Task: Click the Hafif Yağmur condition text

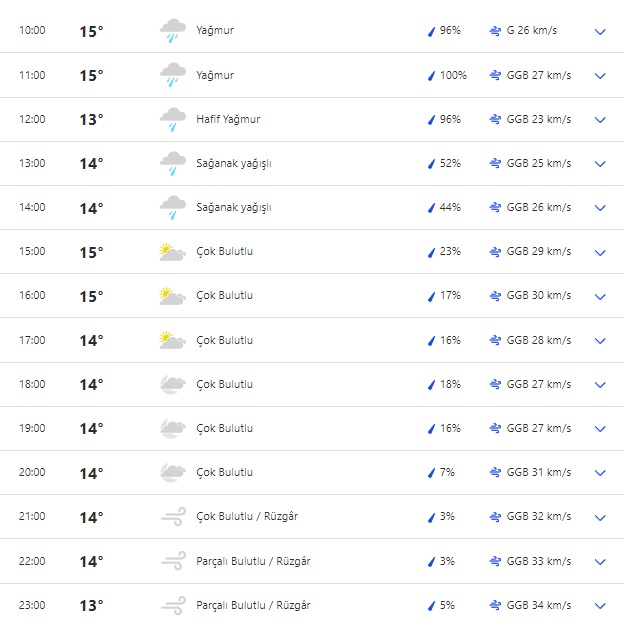Action: [x=228, y=120]
